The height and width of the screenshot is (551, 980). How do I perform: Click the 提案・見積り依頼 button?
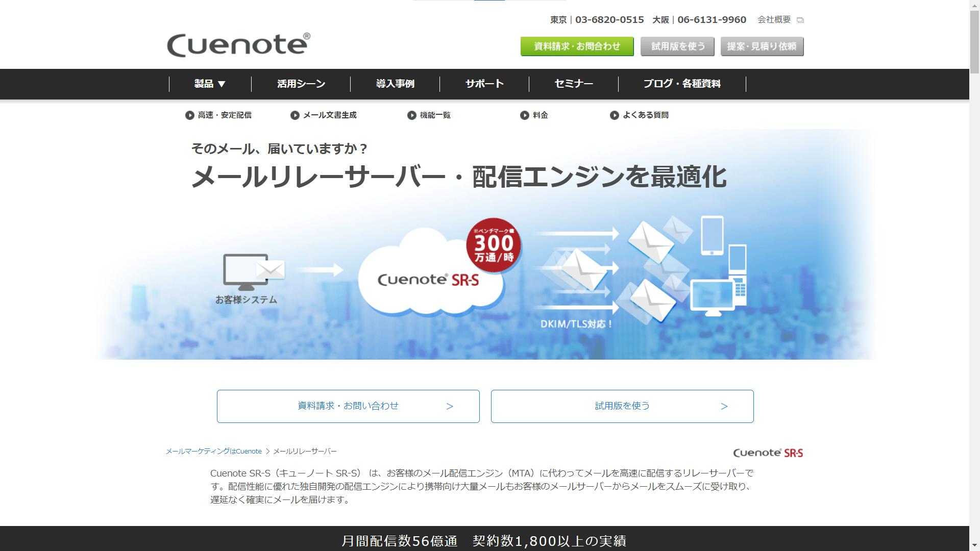point(762,46)
